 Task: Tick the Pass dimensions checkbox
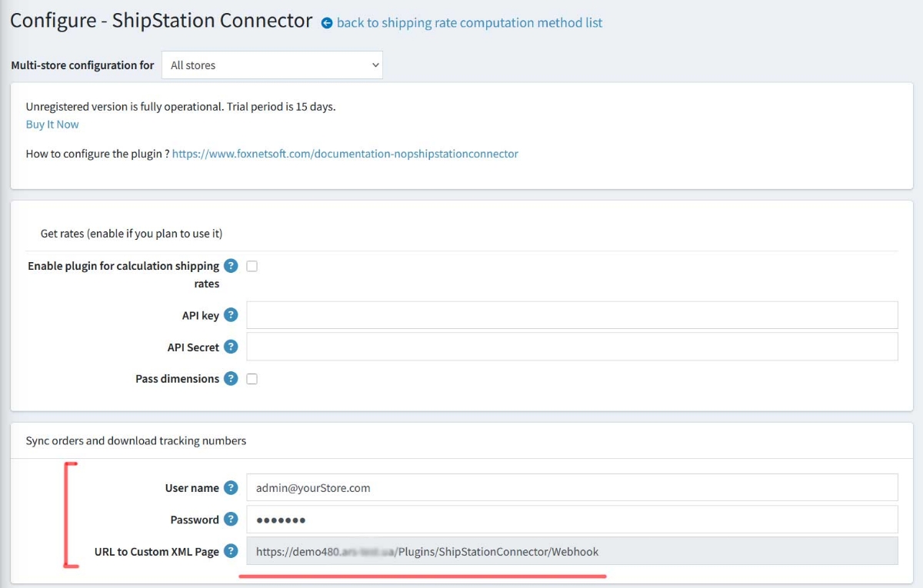(x=252, y=379)
